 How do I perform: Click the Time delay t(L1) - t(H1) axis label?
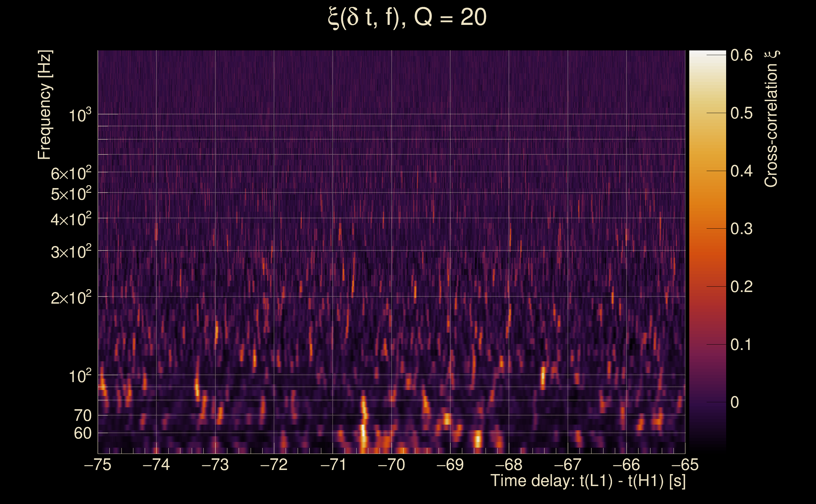[588, 481]
